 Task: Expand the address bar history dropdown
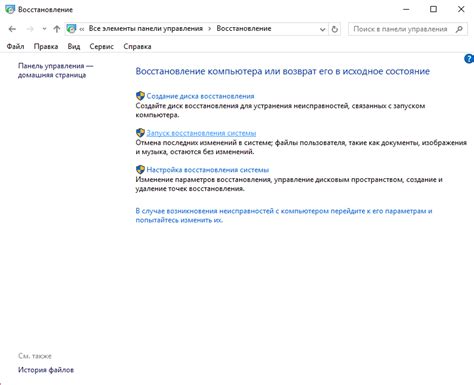322,29
